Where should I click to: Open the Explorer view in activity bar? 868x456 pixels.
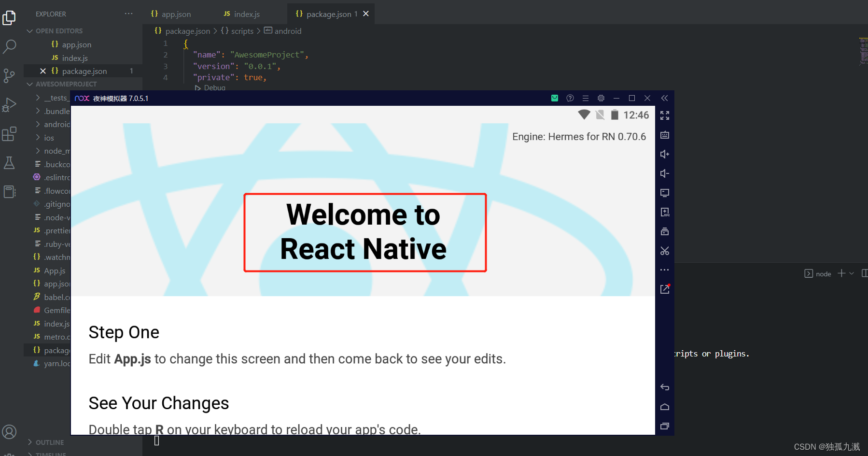pyautogui.click(x=9, y=18)
